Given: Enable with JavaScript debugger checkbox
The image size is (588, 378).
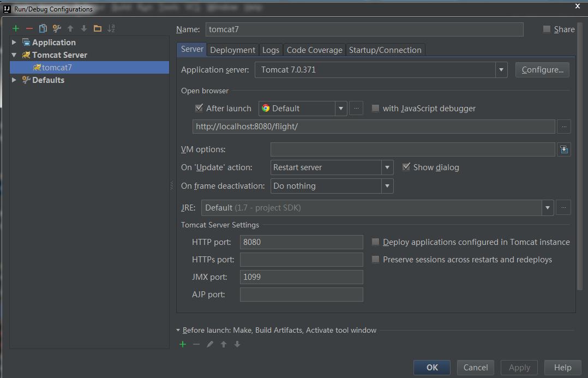Looking at the screenshot, I should pos(375,109).
